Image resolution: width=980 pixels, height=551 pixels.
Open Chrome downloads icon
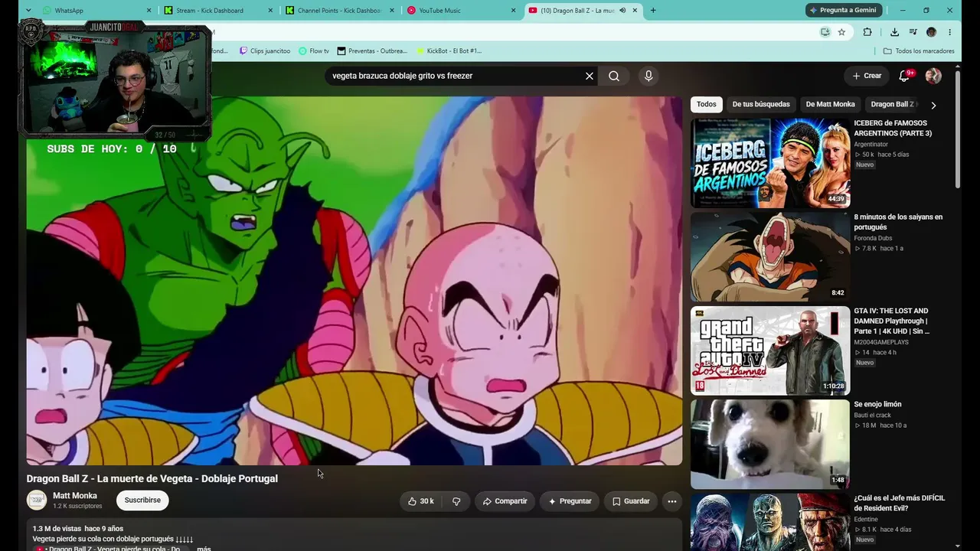click(x=894, y=32)
